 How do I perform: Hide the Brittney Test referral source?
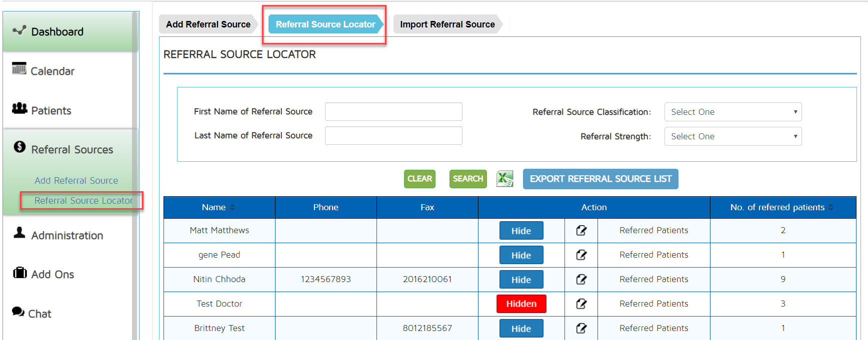(521, 329)
